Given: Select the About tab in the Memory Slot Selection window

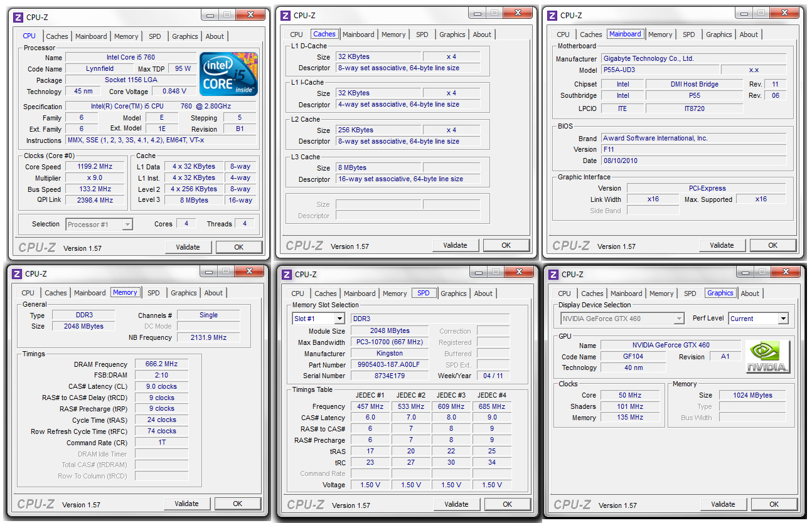Looking at the screenshot, I should tap(483, 293).
